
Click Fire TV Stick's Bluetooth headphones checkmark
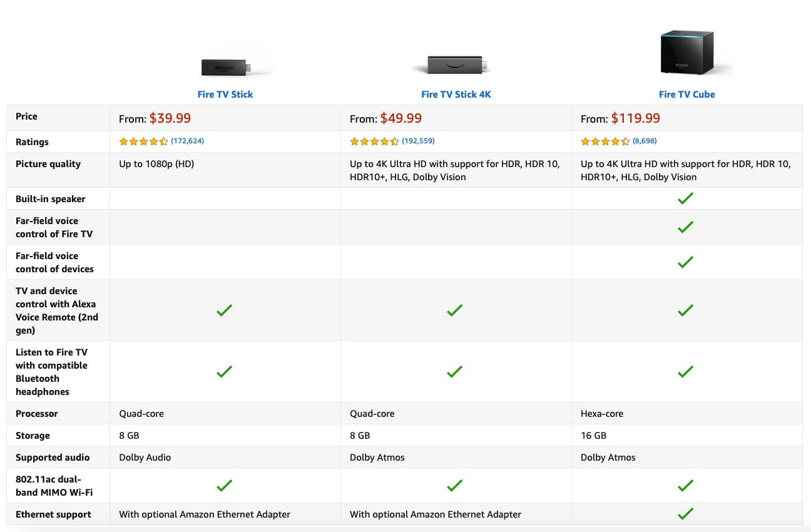(224, 372)
